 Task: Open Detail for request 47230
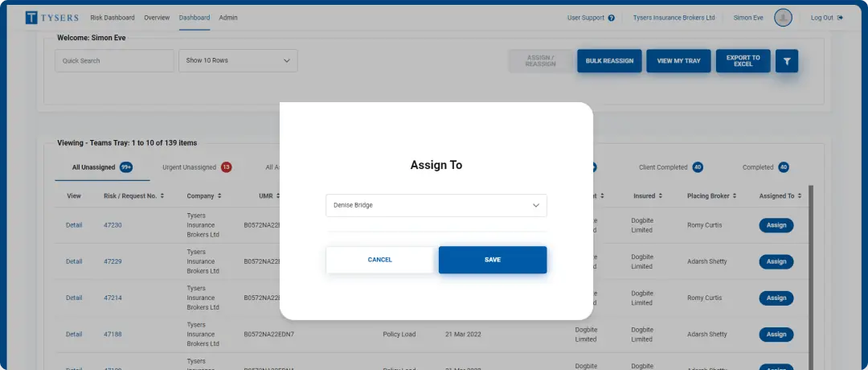click(x=74, y=225)
